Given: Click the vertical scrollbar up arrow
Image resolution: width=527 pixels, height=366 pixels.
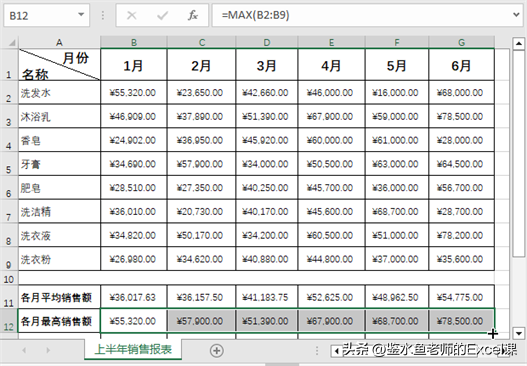Looking at the screenshot, I should point(519,43).
